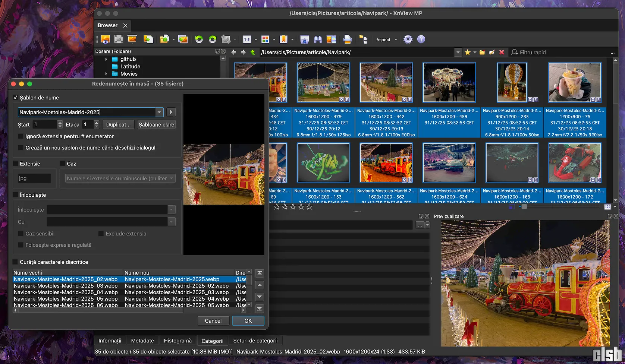Viewport: 625px width, 364px height.
Task: Open the name template dropdown arrow
Action: coord(159,112)
